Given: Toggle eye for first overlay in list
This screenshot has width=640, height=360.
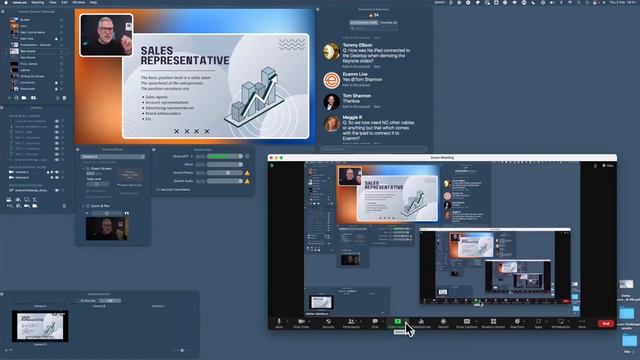Looking at the screenshot, I should click(57, 121).
